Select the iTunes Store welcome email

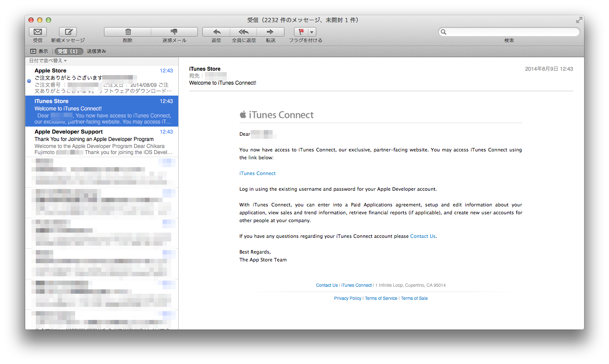[102, 111]
